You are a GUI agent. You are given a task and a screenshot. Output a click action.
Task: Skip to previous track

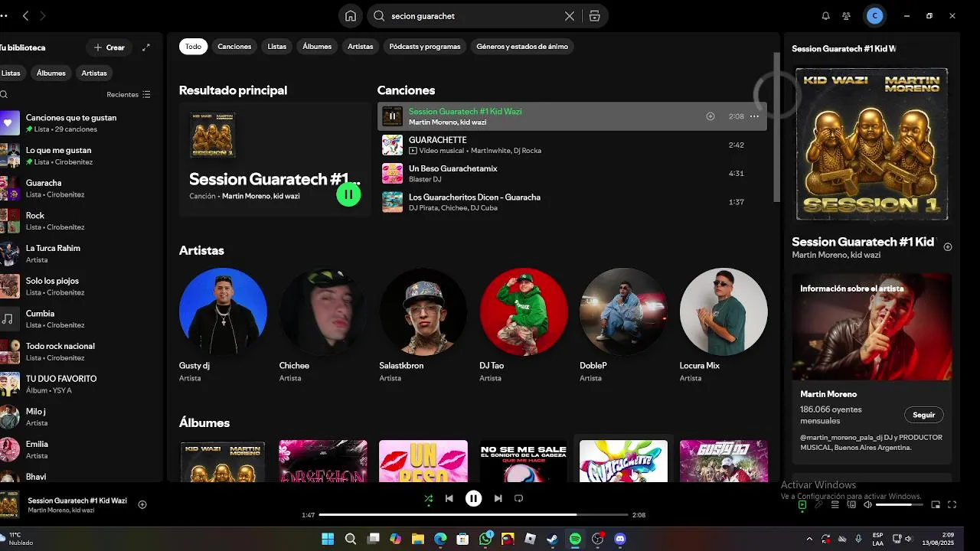click(449, 498)
